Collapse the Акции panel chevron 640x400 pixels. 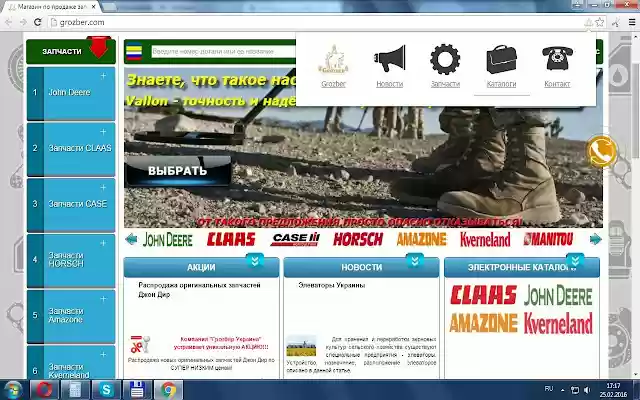click(x=255, y=261)
